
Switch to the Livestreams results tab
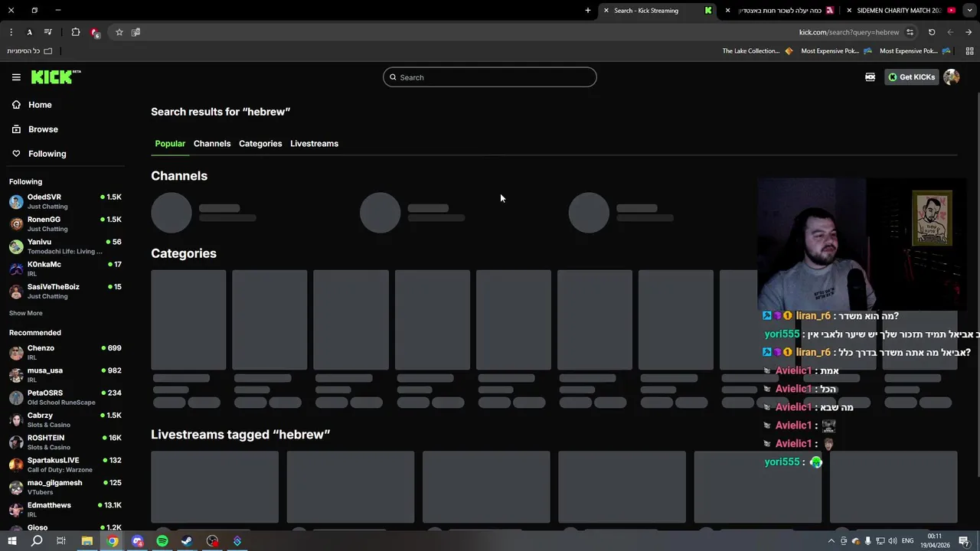[x=314, y=144]
